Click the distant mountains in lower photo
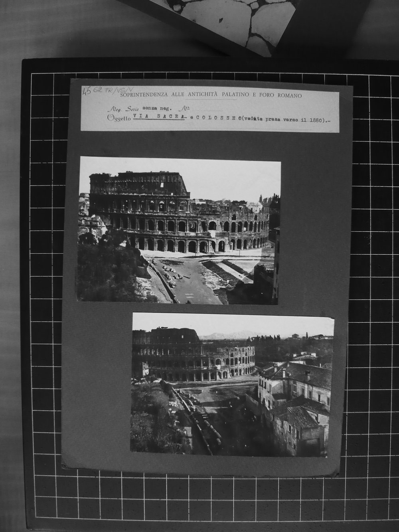 (227, 336)
